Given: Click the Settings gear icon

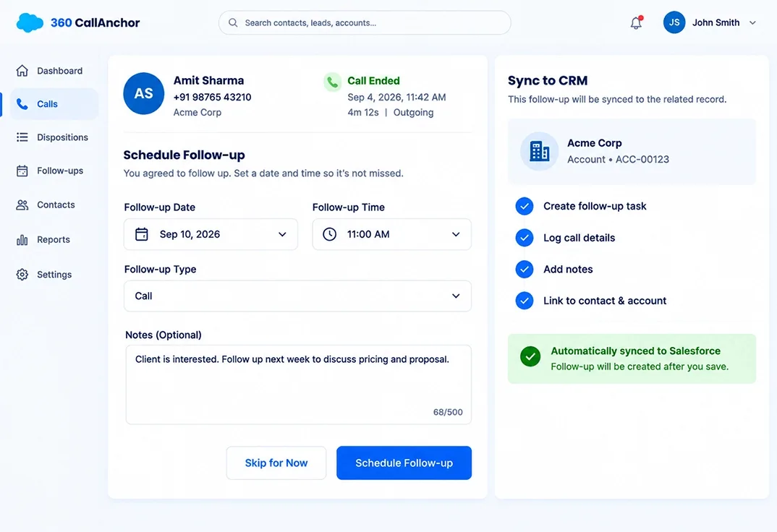Looking at the screenshot, I should [22, 275].
